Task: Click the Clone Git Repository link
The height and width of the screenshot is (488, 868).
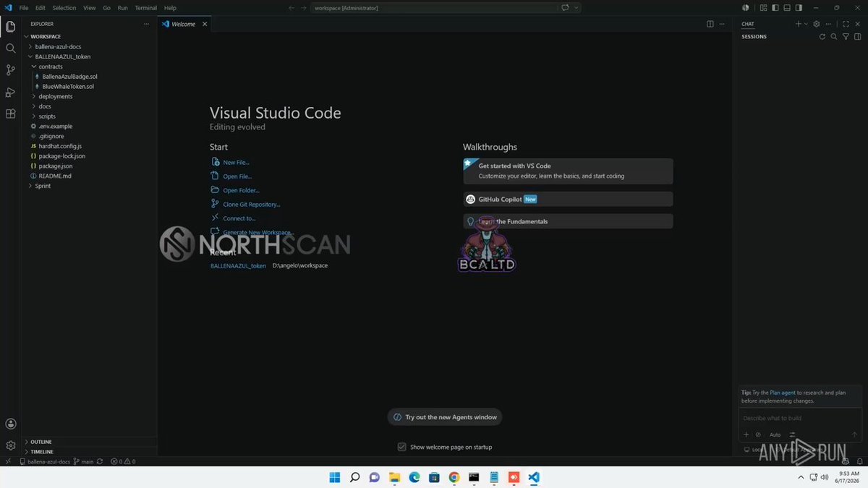Action: 252,205
